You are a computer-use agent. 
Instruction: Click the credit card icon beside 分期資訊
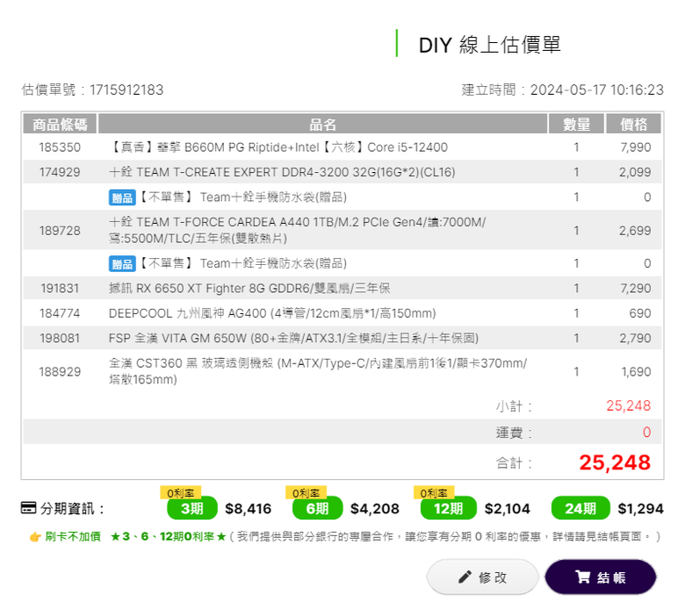click(28, 508)
